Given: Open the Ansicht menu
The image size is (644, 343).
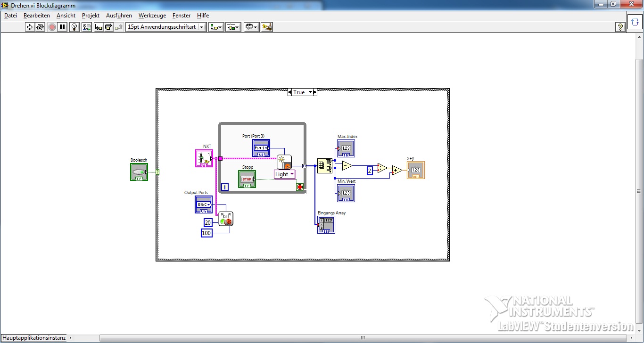Looking at the screenshot, I should [x=66, y=16].
